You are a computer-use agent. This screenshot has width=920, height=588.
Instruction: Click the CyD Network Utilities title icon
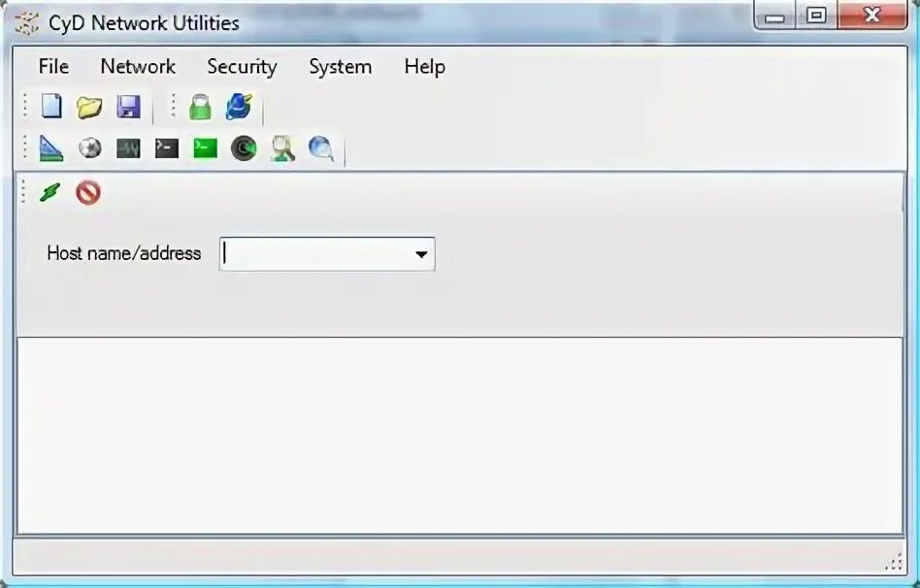coord(26,23)
